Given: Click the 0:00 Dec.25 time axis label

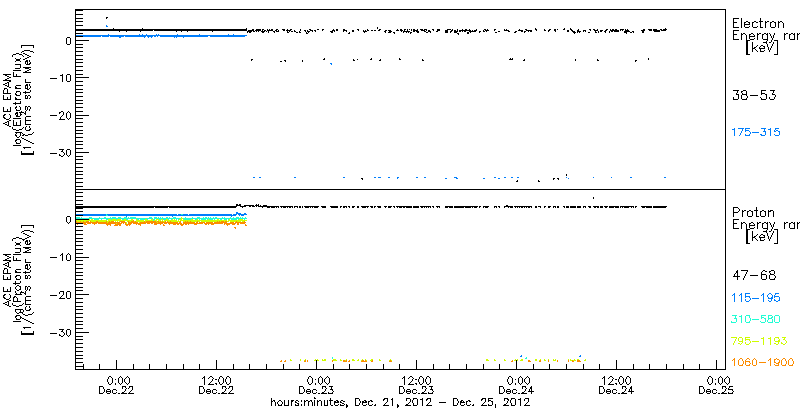Looking at the screenshot, I should [x=716, y=385].
